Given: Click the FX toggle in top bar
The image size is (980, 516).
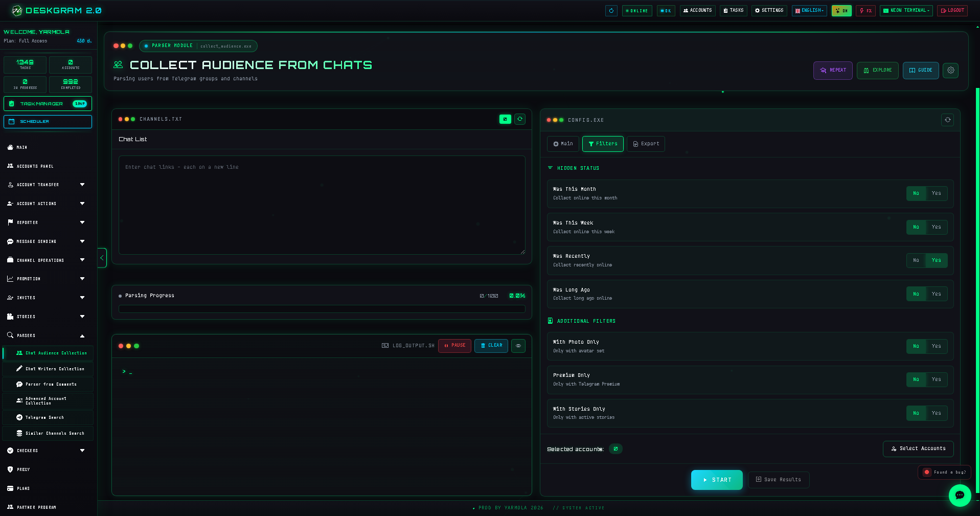Looking at the screenshot, I should (x=865, y=11).
